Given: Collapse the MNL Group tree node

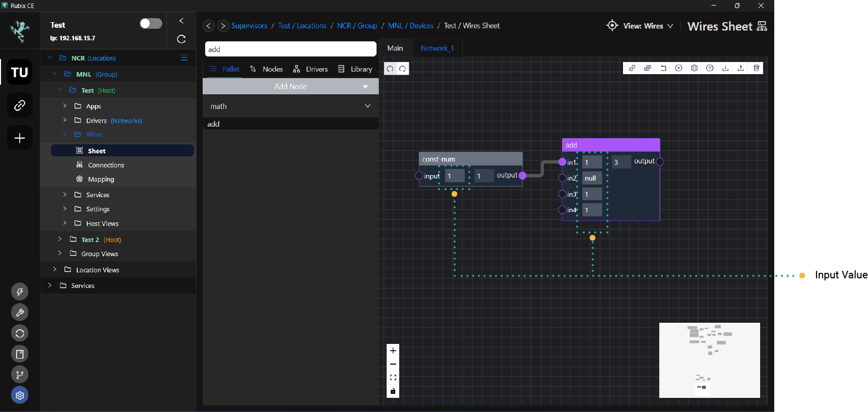Looking at the screenshot, I should (55, 74).
